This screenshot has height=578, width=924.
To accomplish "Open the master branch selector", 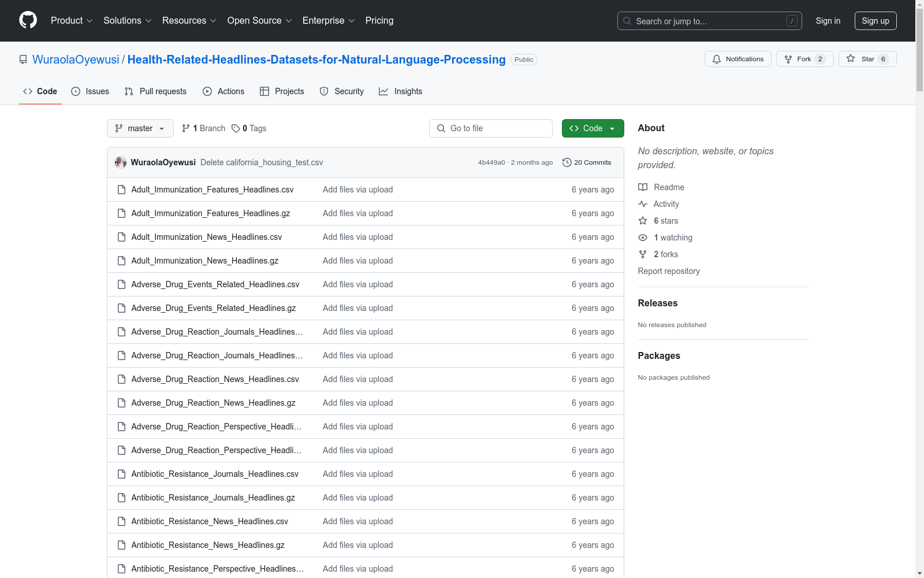I will 140,128.
